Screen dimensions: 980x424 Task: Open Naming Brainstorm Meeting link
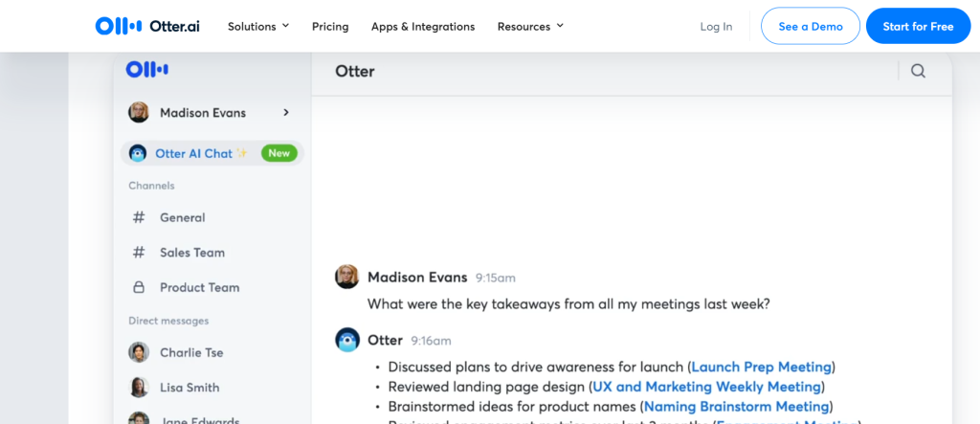click(736, 407)
